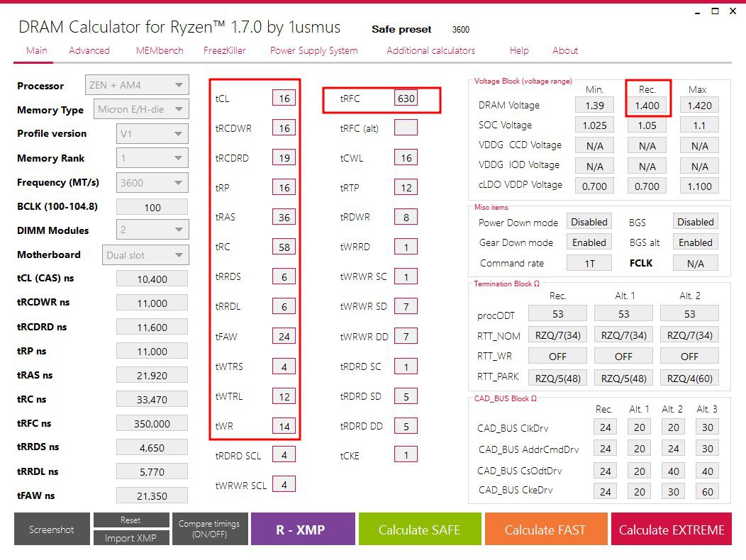Open Power Supply System tab
Image resolution: width=746 pixels, height=560 pixels.
(314, 50)
